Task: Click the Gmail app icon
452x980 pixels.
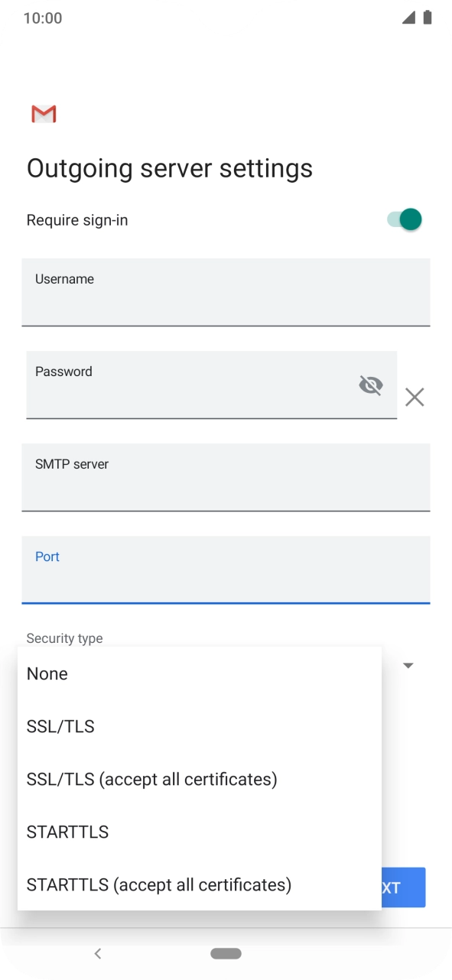Action: pyautogui.click(x=44, y=113)
